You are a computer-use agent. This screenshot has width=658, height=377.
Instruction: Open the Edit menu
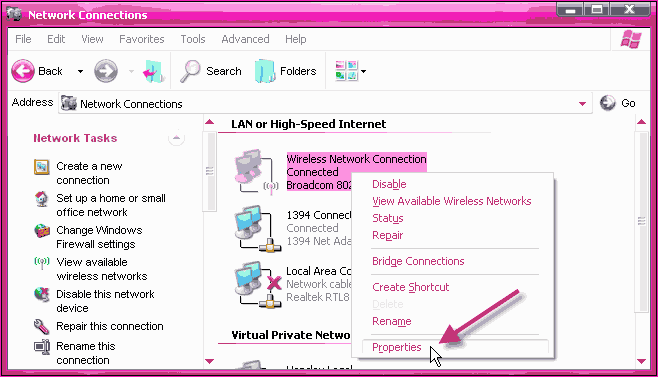tap(56, 39)
